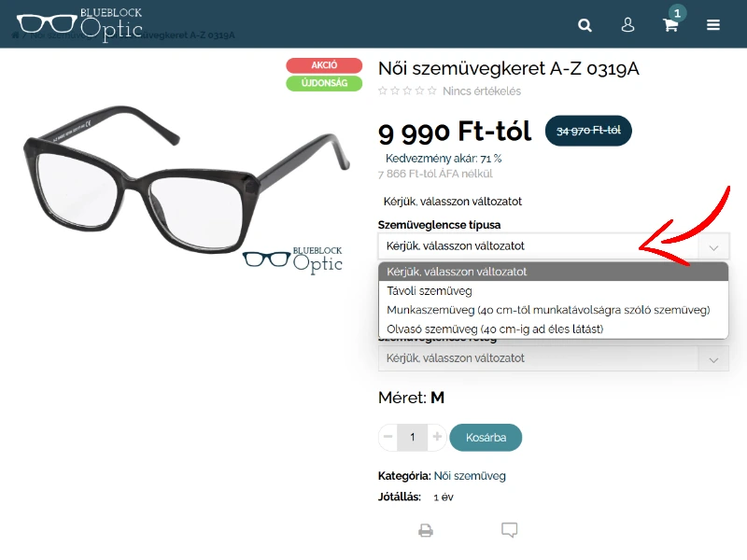Click the glasses product image

tap(186, 180)
